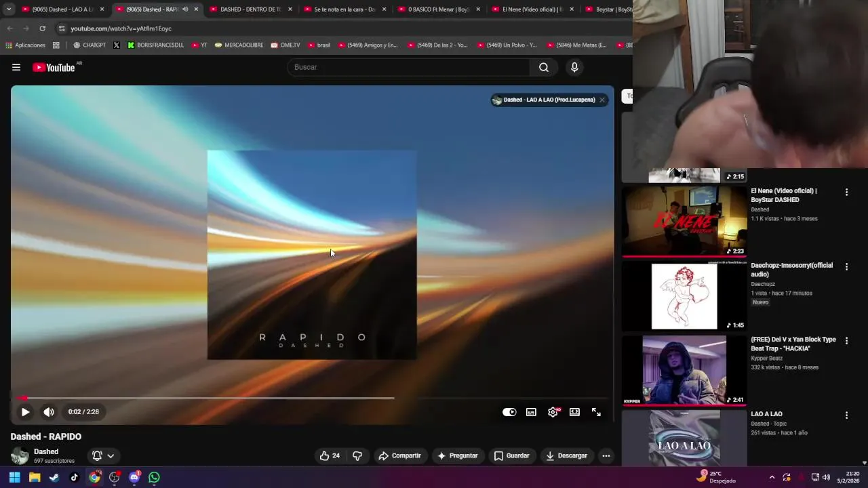Switch to DASHED - DENTRO DE TI tab

pos(250,9)
